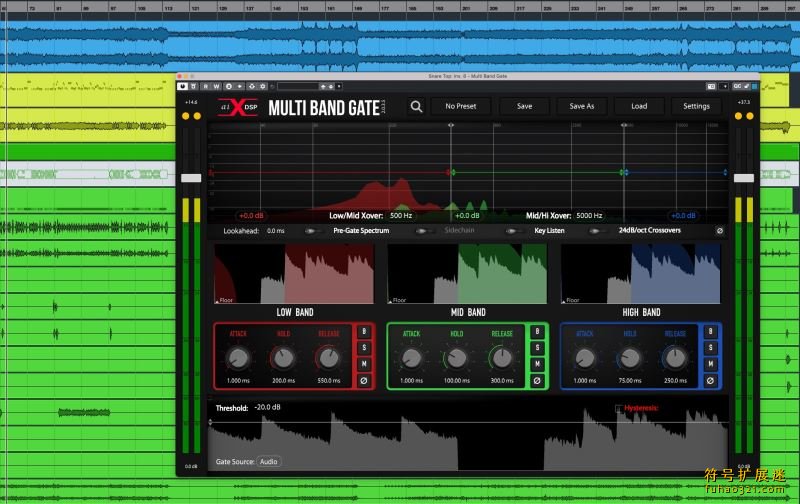Viewport: 800px width, 504px height.
Task: Toggle the Pre-Gate Spectrum switch
Action: pyautogui.click(x=311, y=231)
